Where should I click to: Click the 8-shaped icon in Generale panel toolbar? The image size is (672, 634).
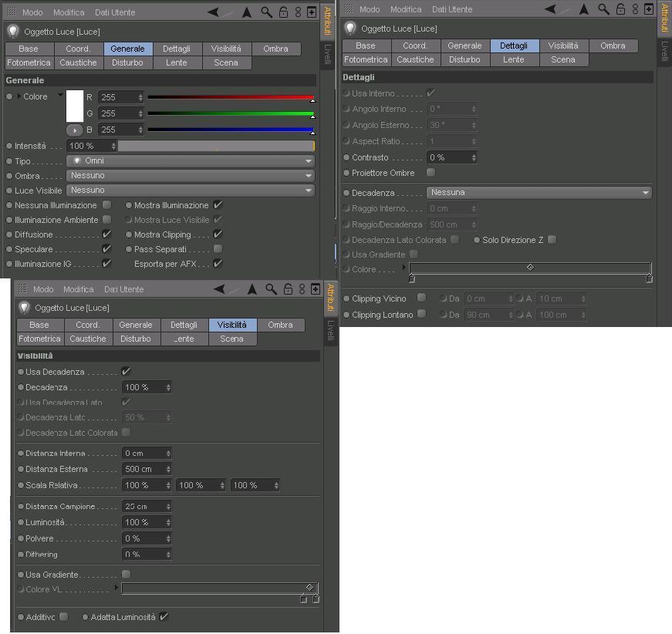pyautogui.click(x=299, y=12)
